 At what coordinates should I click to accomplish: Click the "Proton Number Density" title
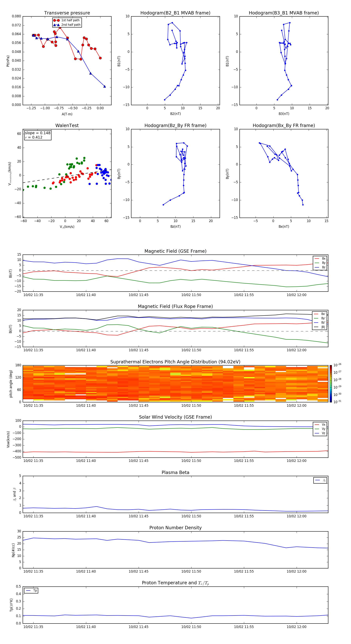tap(175, 528)
